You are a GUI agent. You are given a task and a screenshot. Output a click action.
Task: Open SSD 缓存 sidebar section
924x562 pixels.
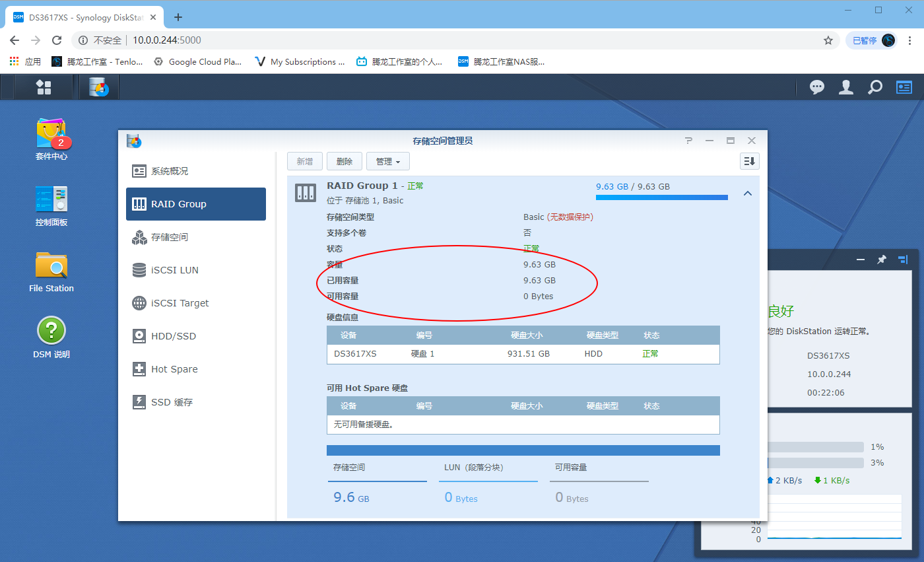196,402
